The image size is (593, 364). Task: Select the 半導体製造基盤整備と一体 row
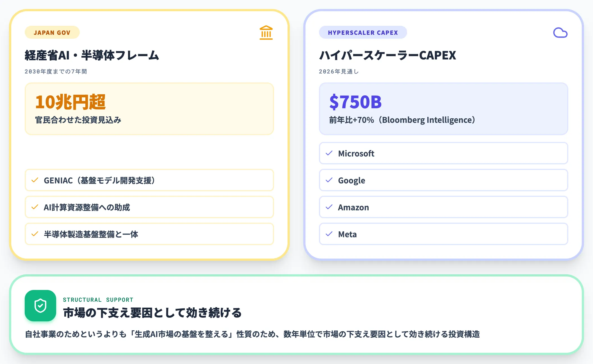pos(149,234)
